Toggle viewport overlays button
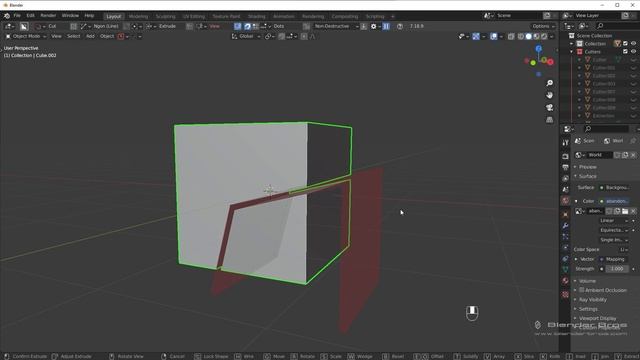Screen dimensions: 640x360 [x=494, y=36]
